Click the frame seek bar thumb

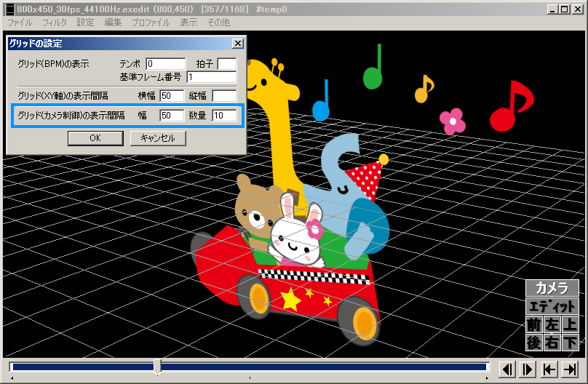(x=157, y=367)
